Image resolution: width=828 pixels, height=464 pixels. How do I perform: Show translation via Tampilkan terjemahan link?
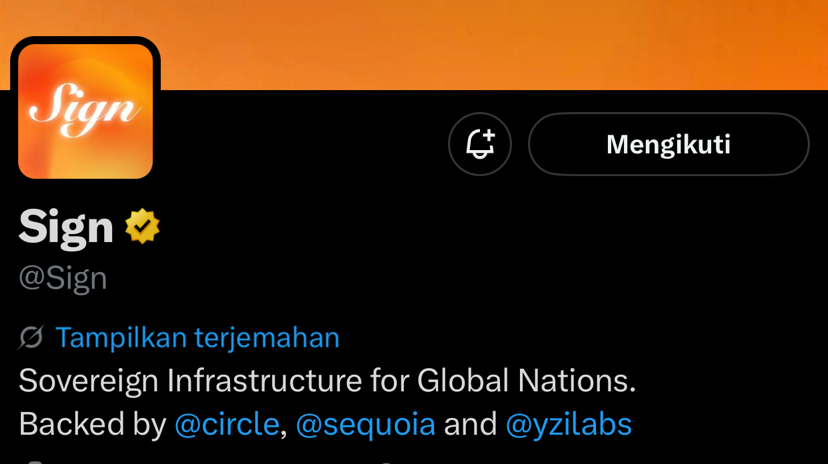click(197, 338)
